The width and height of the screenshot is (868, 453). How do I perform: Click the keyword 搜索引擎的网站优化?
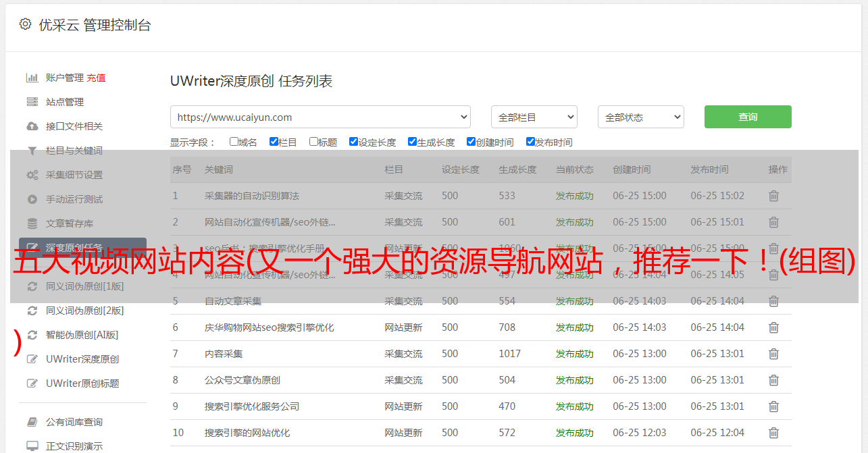pos(247,433)
